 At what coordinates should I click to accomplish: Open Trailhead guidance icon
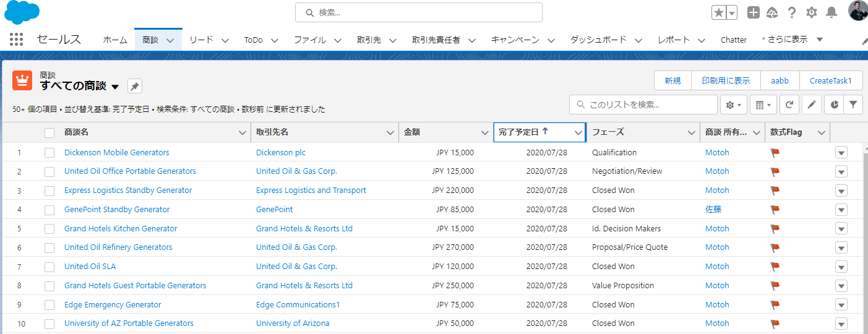772,12
